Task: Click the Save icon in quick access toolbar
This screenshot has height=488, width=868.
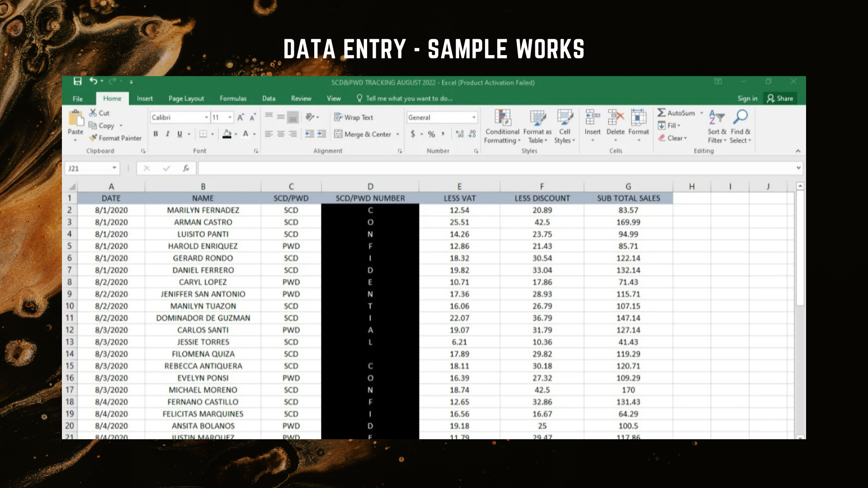Action: tap(78, 81)
